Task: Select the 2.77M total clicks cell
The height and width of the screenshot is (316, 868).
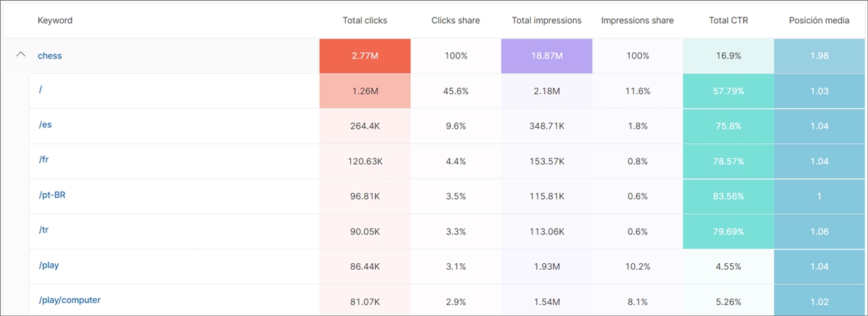Action: [x=365, y=56]
